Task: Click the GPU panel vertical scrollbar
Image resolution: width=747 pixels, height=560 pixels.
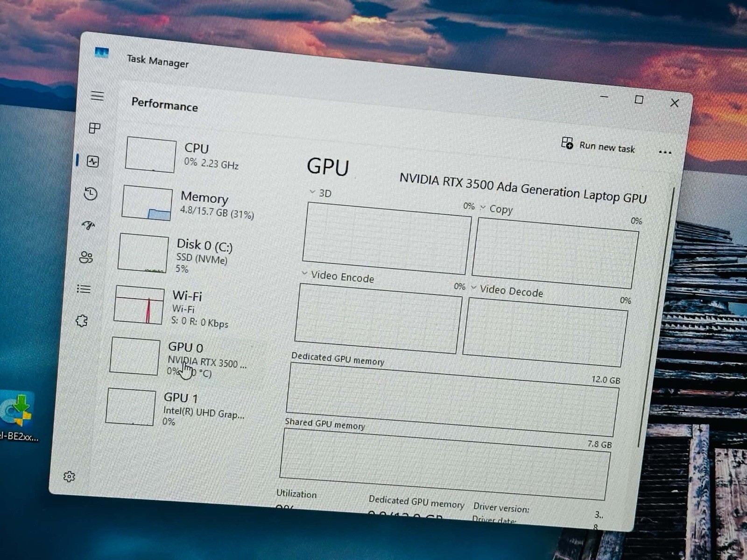Action: tap(656, 317)
